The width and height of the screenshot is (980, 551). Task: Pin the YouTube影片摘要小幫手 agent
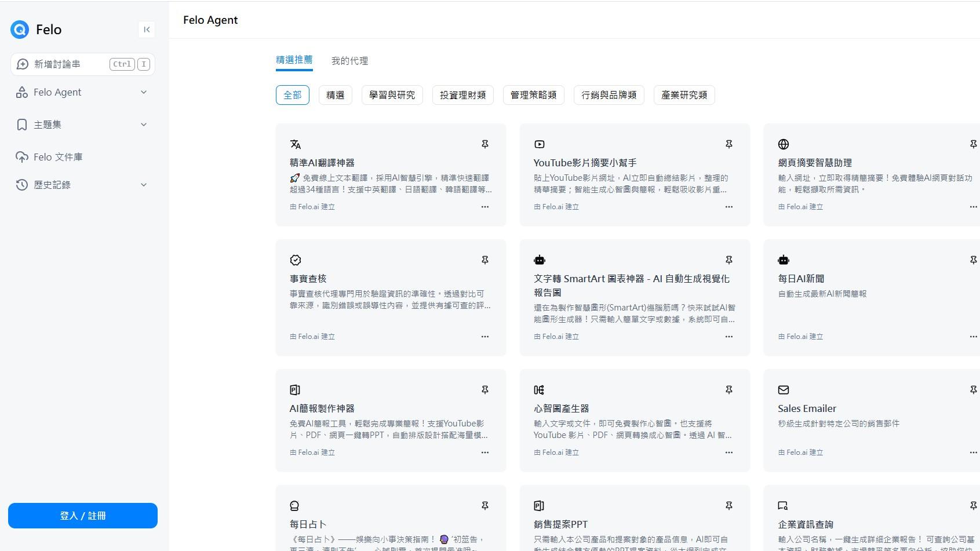coord(729,144)
